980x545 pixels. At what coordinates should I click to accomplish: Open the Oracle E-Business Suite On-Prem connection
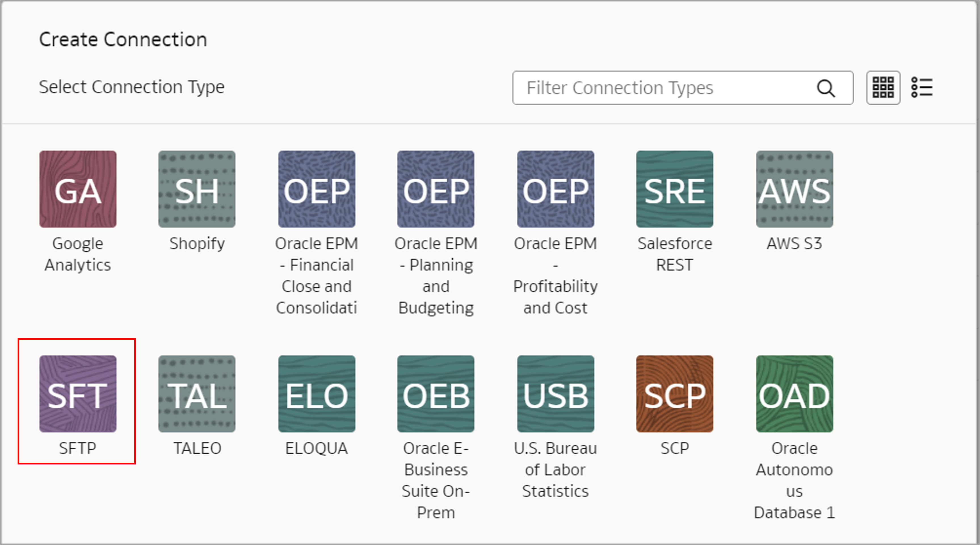[x=436, y=395]
